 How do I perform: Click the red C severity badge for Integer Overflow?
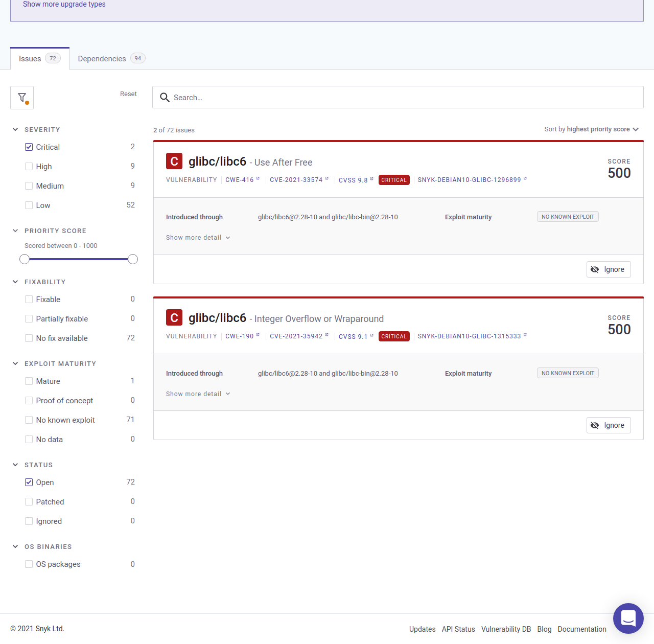click(174, 317)
